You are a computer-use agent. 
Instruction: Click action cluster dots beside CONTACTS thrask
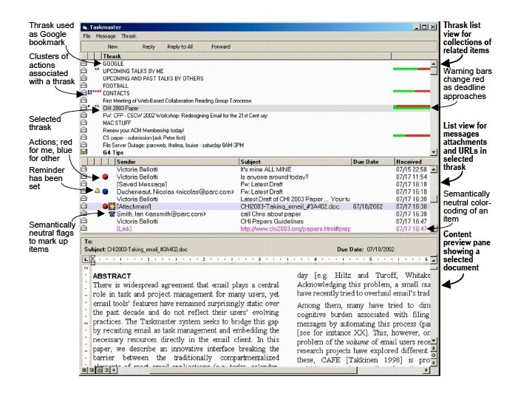click(95, 92)
